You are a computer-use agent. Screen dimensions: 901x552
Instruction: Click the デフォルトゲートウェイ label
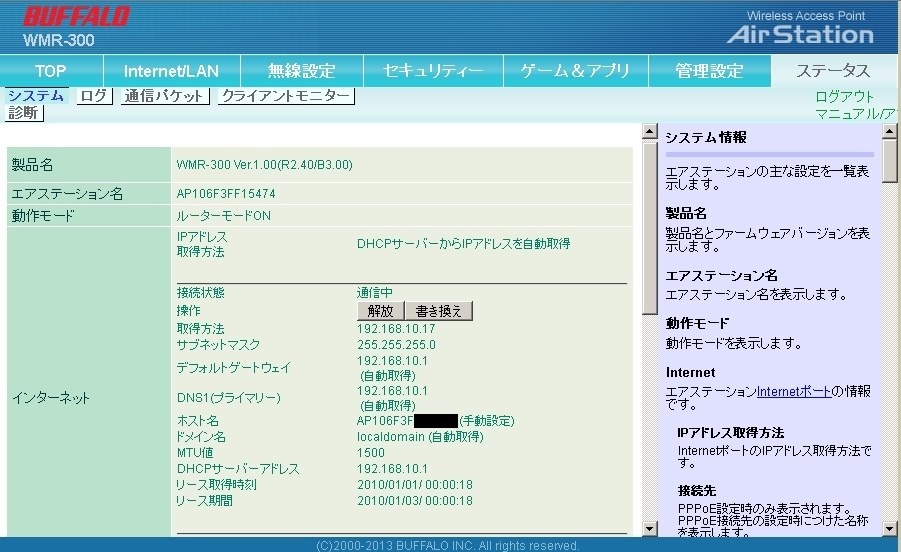tap(233, 368)
